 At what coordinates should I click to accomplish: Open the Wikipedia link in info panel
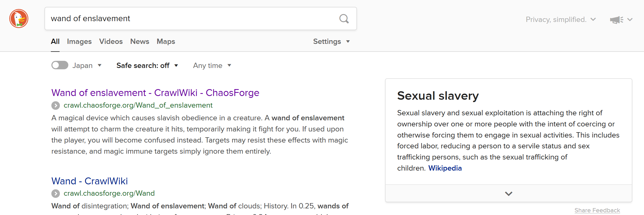445,168
